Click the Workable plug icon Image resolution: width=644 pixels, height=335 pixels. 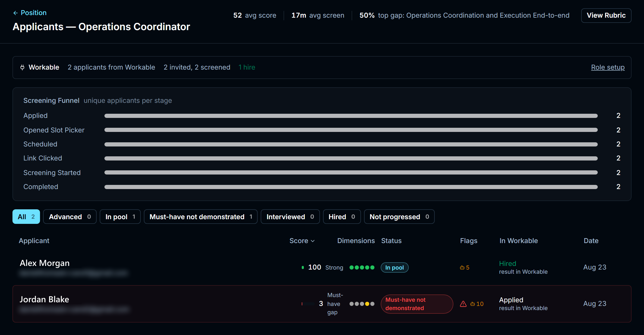point(22,68)
